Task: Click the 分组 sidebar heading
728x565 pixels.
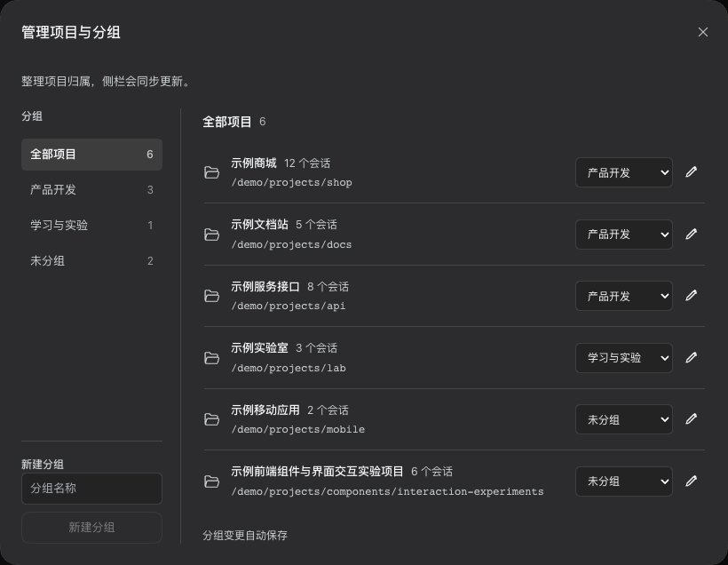Action: [x=32, y=116]
